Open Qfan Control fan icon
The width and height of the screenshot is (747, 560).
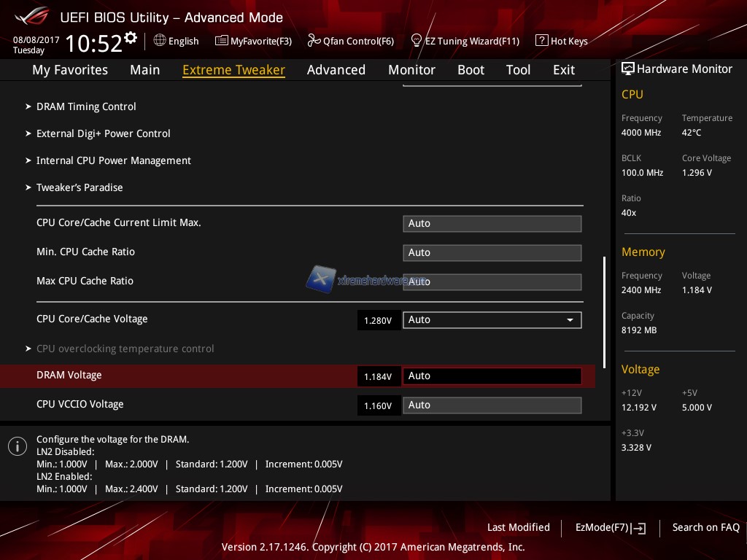coord(314,41)
